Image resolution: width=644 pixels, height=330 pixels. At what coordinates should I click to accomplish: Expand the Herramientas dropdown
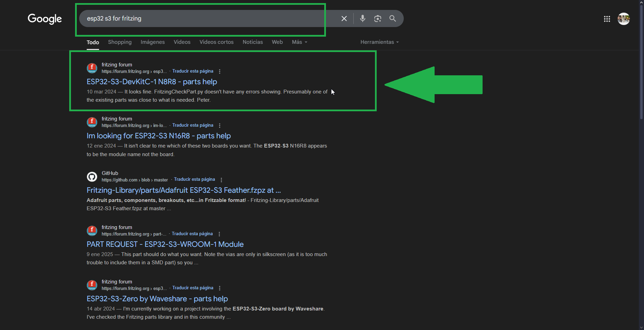(x=379, y=42)
